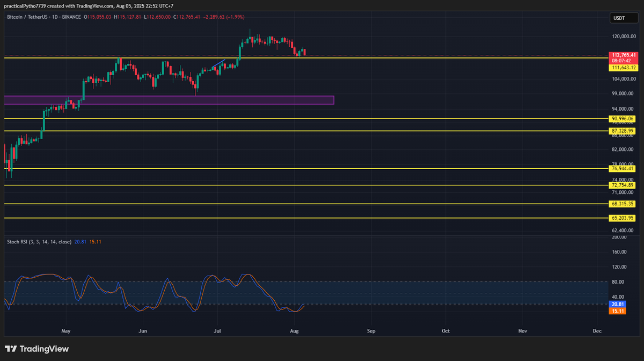Open the TradingView logo link
Screen dimensions: 644x361
coord(37,349)
